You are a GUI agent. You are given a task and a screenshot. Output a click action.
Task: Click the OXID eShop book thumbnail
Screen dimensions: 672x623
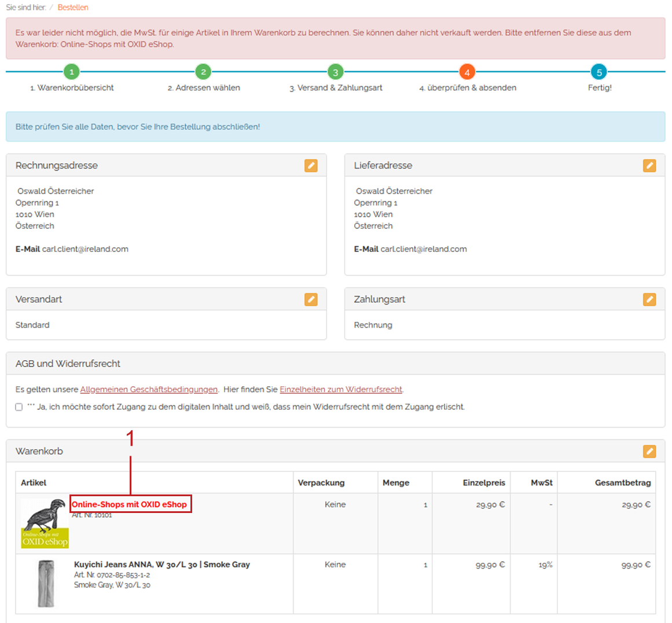pyautogui.click(x=45, y=523)
